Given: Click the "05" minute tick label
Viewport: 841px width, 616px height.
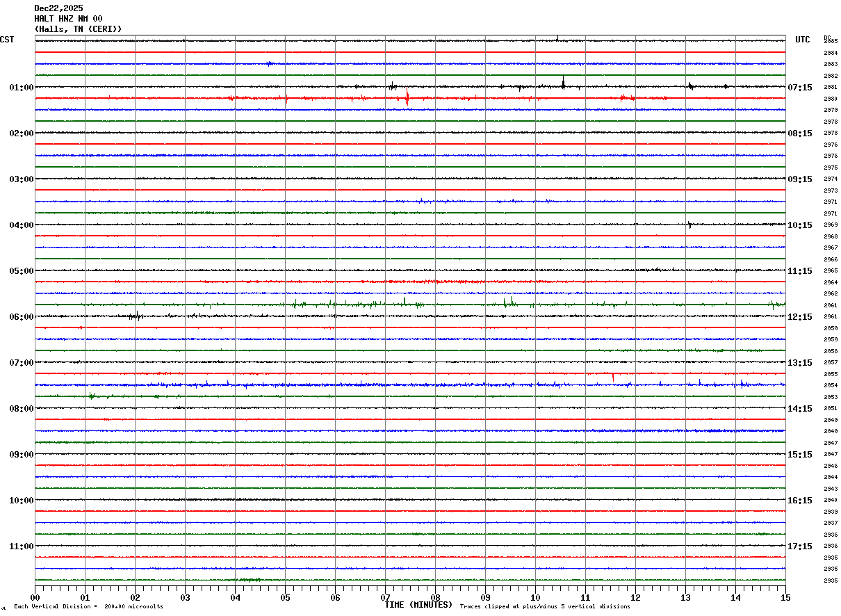Looking at the screenshot, I should click(x=285, y=597).
